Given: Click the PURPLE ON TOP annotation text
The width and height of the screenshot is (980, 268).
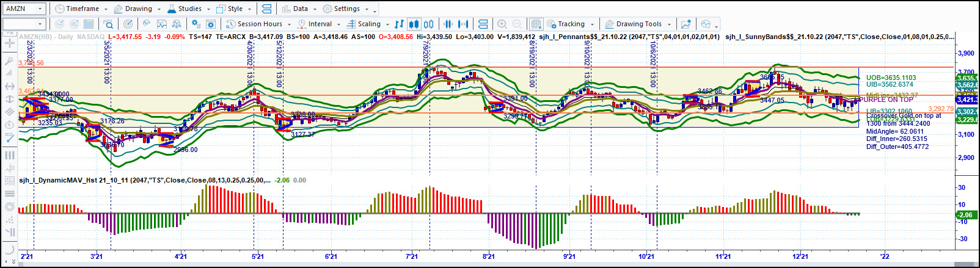Looking at the screenshot, I should point(887,100).
